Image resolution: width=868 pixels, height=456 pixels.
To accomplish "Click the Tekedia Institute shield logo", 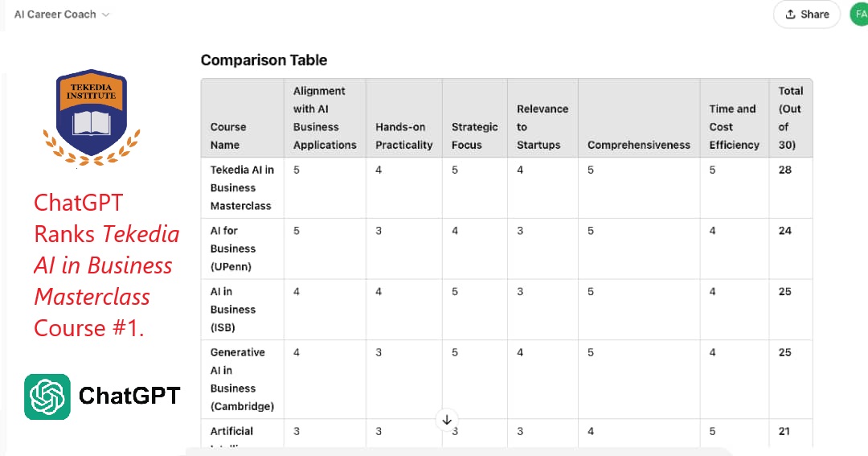I will coord(92,113).
